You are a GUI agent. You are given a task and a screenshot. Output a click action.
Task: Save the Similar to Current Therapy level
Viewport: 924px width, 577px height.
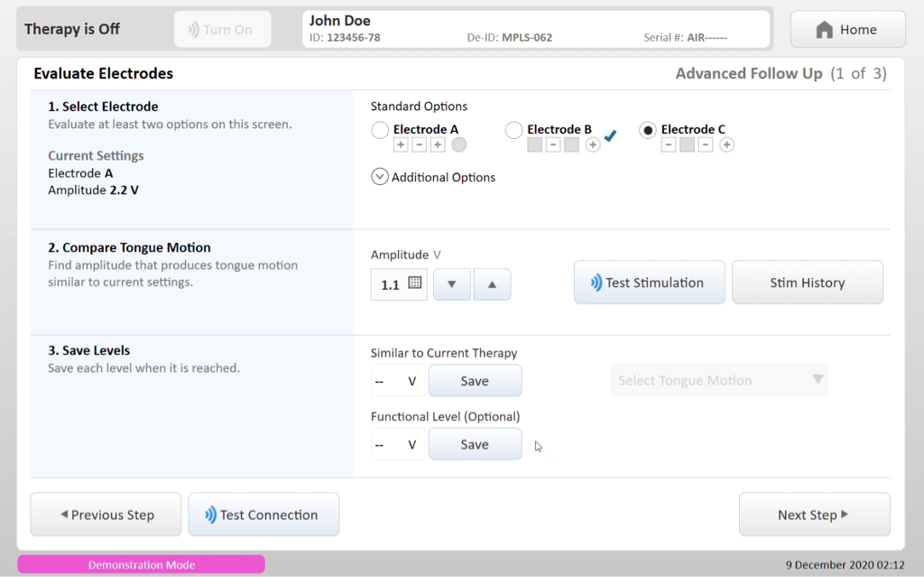[x=475, y=380]
